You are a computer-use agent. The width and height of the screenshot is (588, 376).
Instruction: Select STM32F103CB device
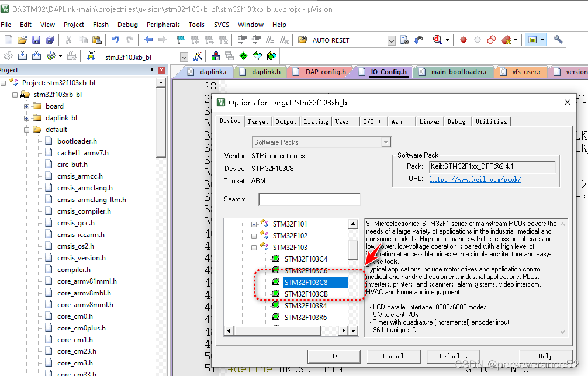pyautogui.click(x=306, y=294)
